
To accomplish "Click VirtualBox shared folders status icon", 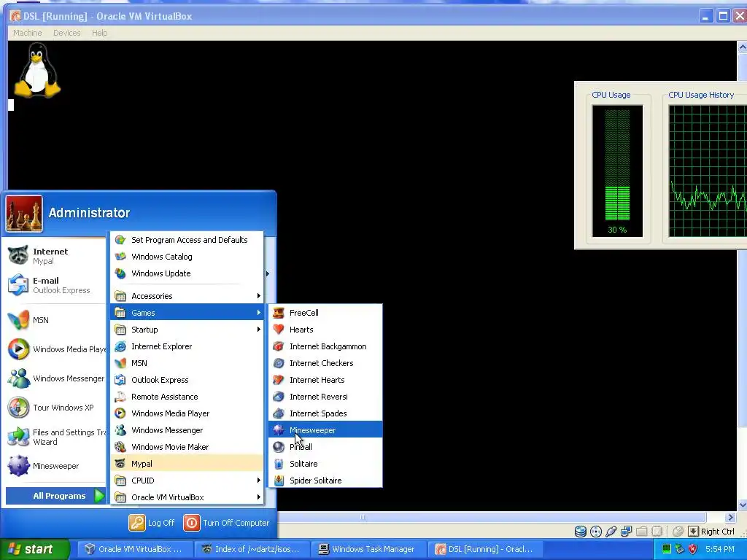I will tap(641, 532).
